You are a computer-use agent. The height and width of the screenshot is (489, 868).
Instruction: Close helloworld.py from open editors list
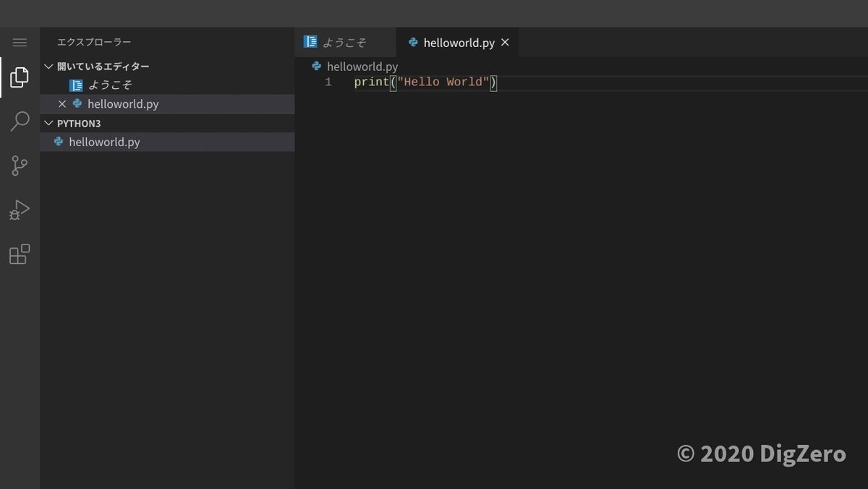pyautogui.click(x=62, y=104)
